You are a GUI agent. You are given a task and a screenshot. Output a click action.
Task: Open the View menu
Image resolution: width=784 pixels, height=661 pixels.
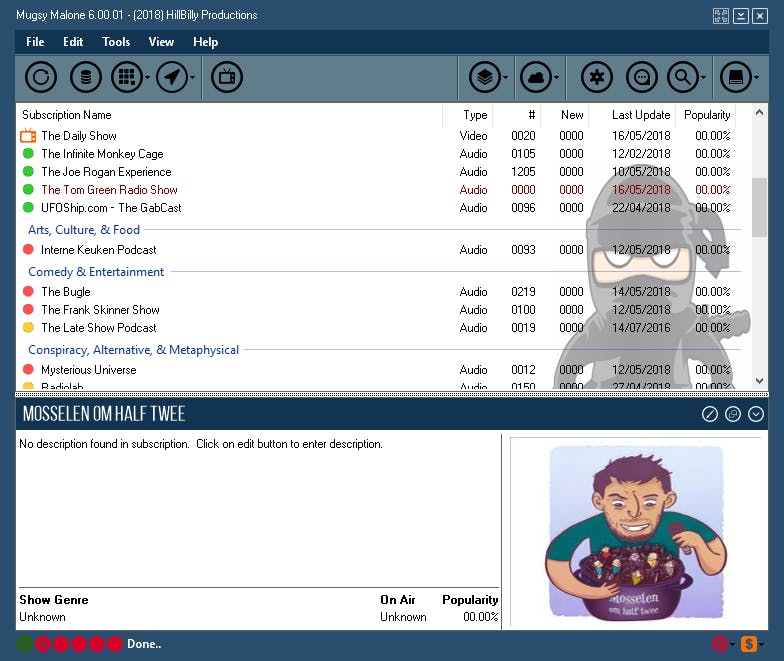point(161,42)
